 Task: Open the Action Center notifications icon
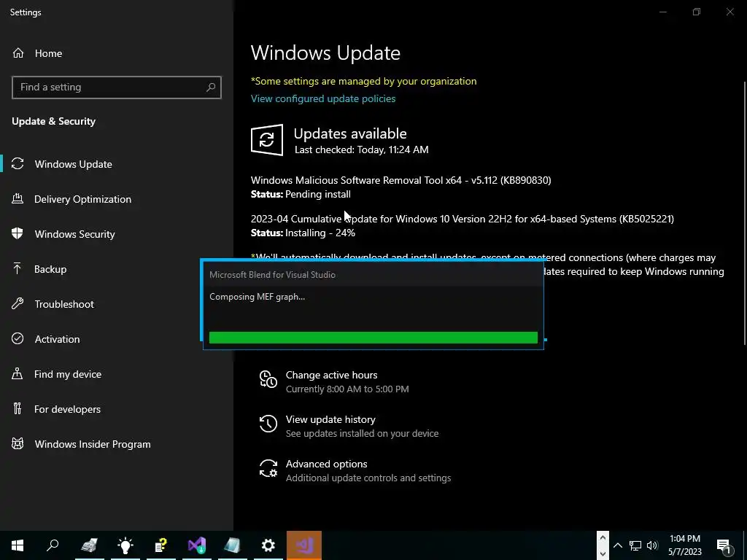click(724, 545)
